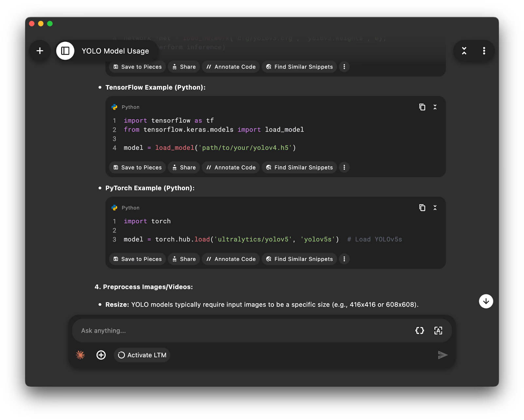Find Similar Snippets for topmost snippet

(299, 67)
